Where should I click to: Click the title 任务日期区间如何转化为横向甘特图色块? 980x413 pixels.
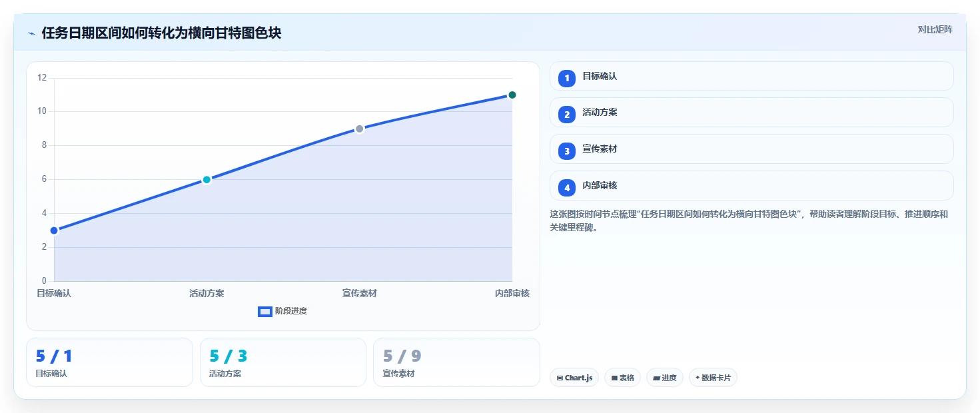(x=161, y=33)
